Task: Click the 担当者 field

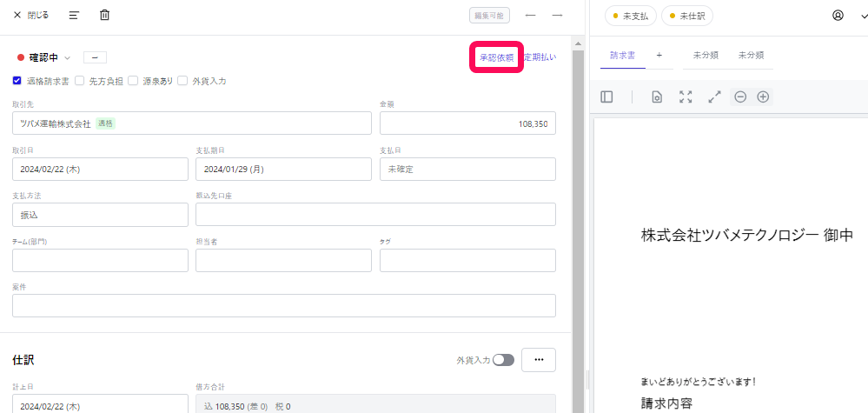Action: click(x=283, y=260)
